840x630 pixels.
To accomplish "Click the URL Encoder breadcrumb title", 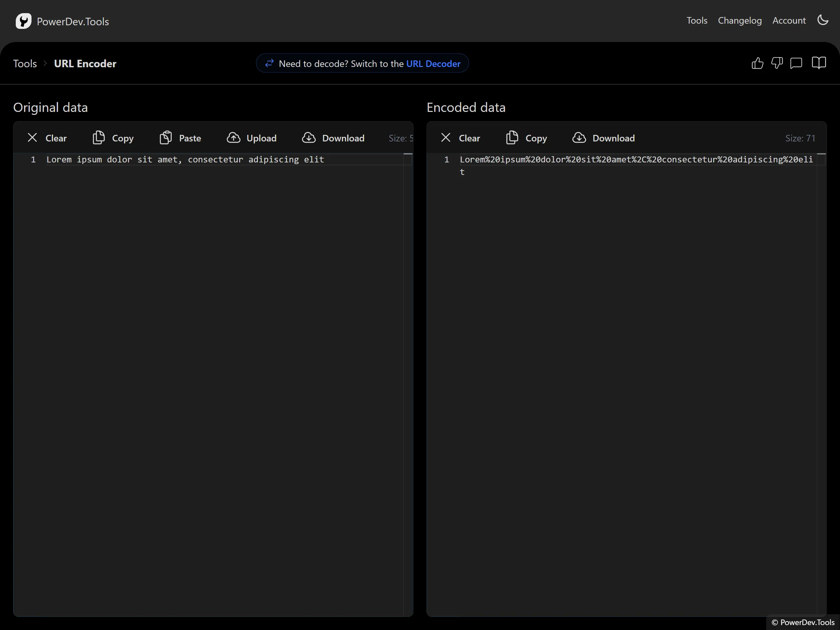I will pyautogui.click(x=85, y=63).
